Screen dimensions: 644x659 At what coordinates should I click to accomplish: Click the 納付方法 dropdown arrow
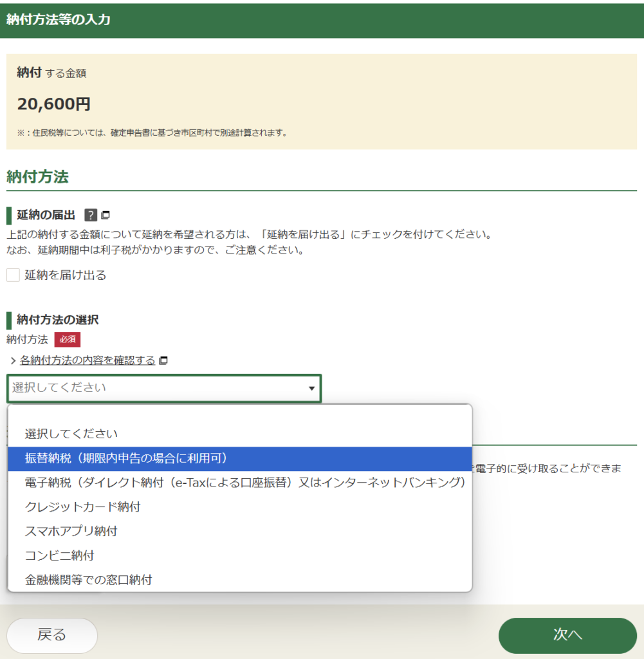click(312, 388)
